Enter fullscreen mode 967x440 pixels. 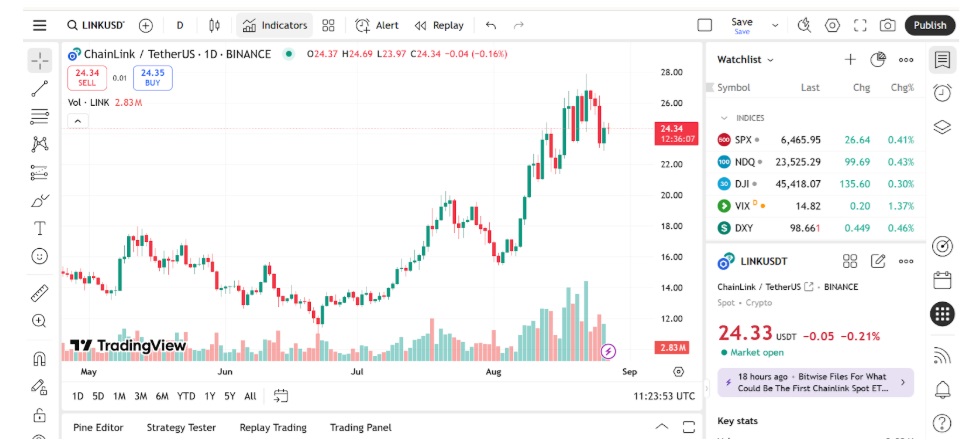860,25
